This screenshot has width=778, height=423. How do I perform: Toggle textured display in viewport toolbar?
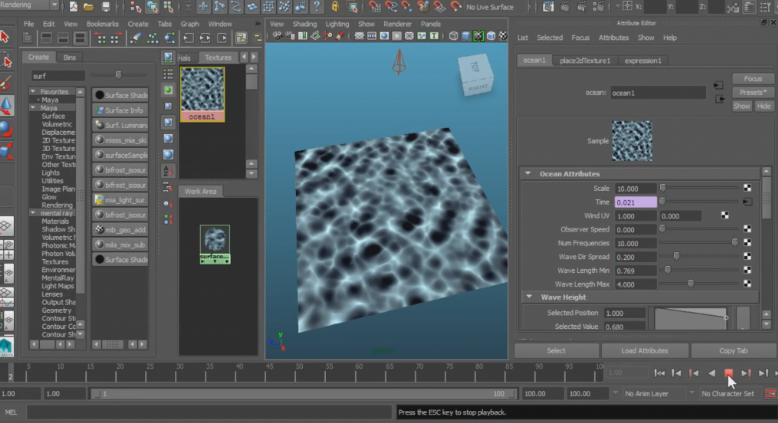pyautogui.click(x=478, y=36)
